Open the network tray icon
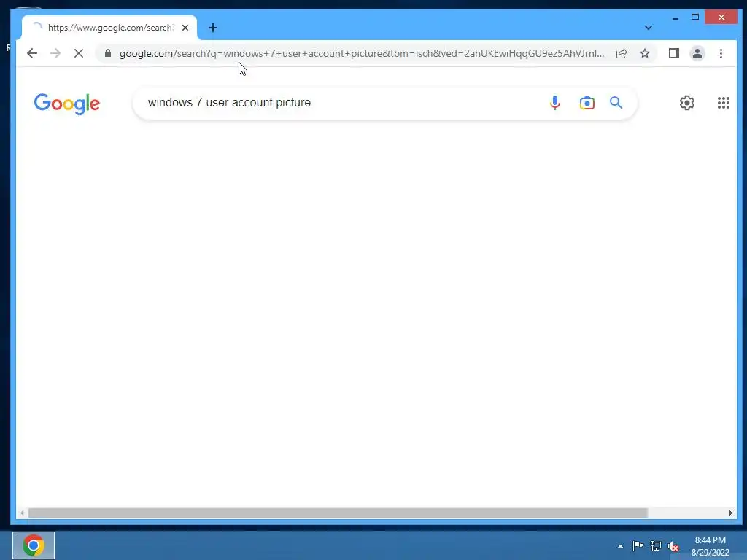The width and height of the screenshot is (747, 560). 656,545
